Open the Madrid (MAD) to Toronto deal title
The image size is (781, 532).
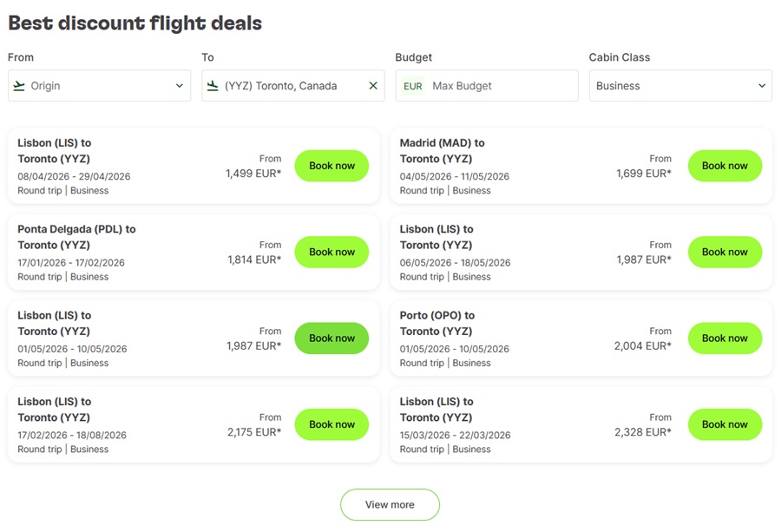[442, 151]
